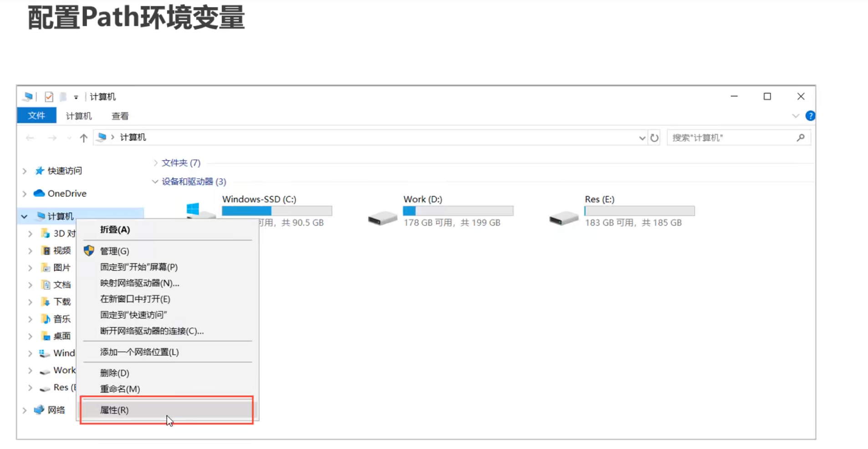Collapse the 设备和驱动器 (3) group
This screenshot has width=868, height=449.
(x=155, y=182)
